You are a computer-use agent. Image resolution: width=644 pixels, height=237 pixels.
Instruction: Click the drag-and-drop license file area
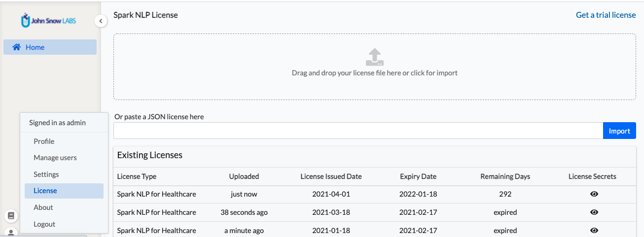375,67
